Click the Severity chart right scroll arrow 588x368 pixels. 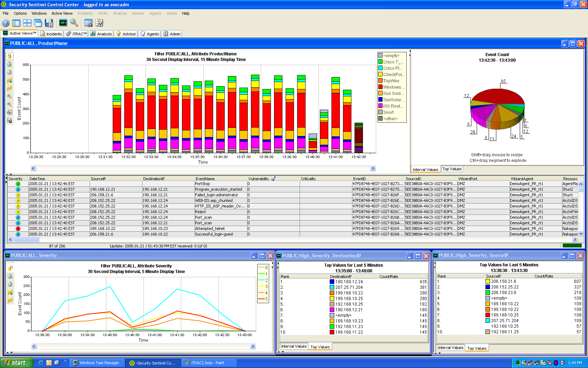click(x=253, y=347)
